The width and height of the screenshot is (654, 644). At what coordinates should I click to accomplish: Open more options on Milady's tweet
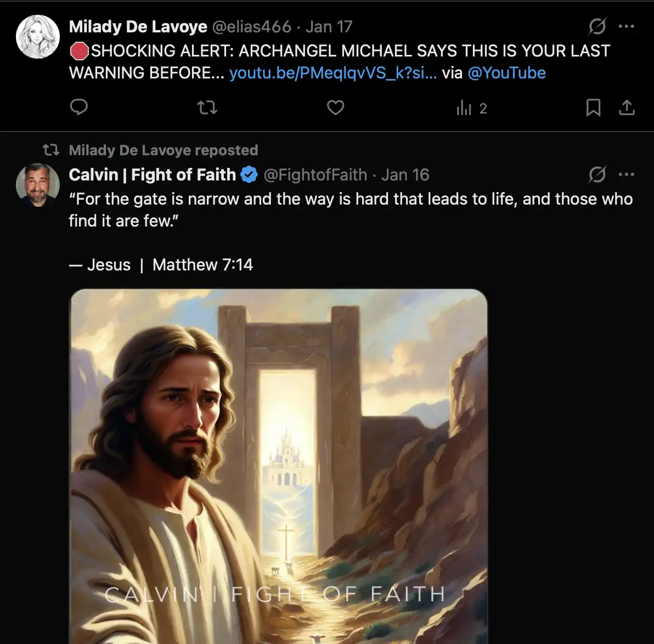tap(626, 26)
